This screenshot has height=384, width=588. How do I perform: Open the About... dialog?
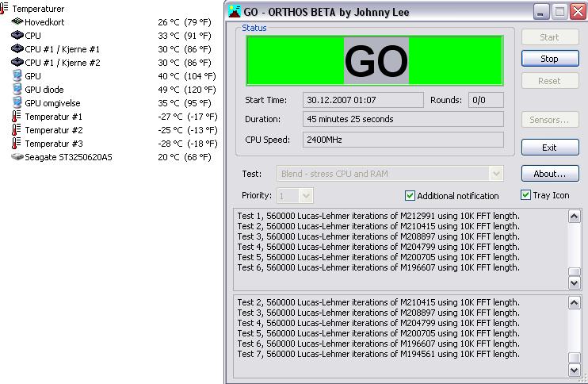click(x=550, y=174)
